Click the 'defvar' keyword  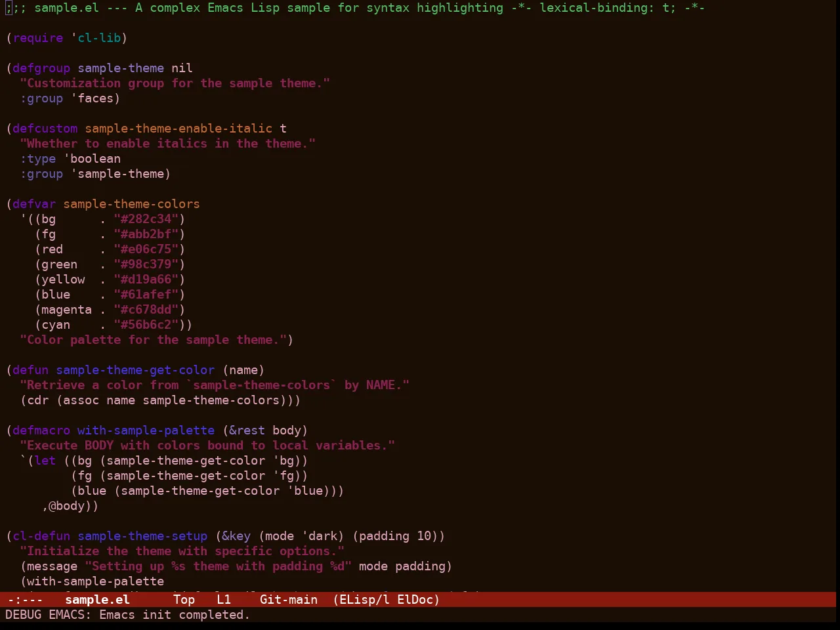pos(34,204)
